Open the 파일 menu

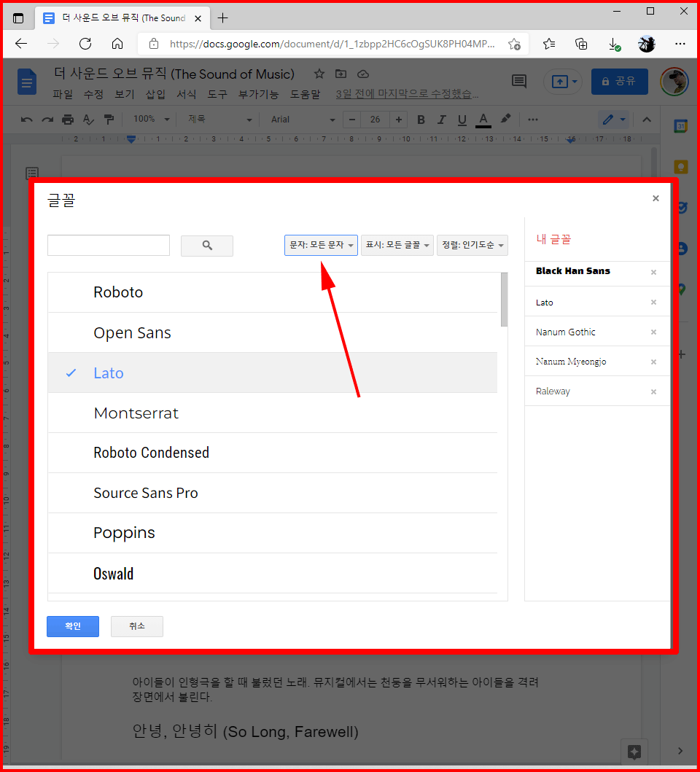coord(63,94)
